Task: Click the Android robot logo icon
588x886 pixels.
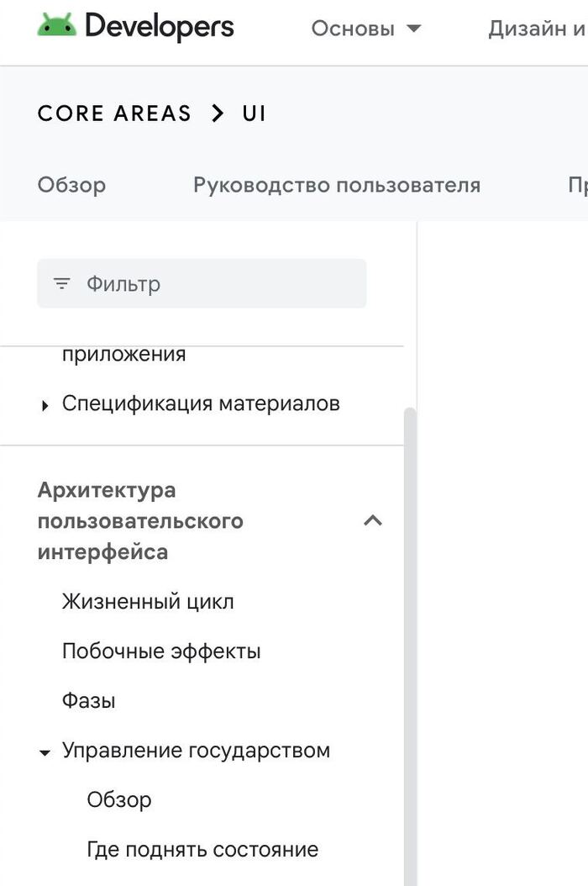Action: [x=54, y=25]
